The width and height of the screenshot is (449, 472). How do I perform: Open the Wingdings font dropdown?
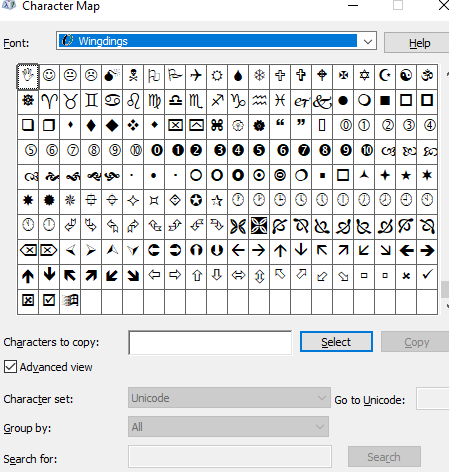(217, 41)
